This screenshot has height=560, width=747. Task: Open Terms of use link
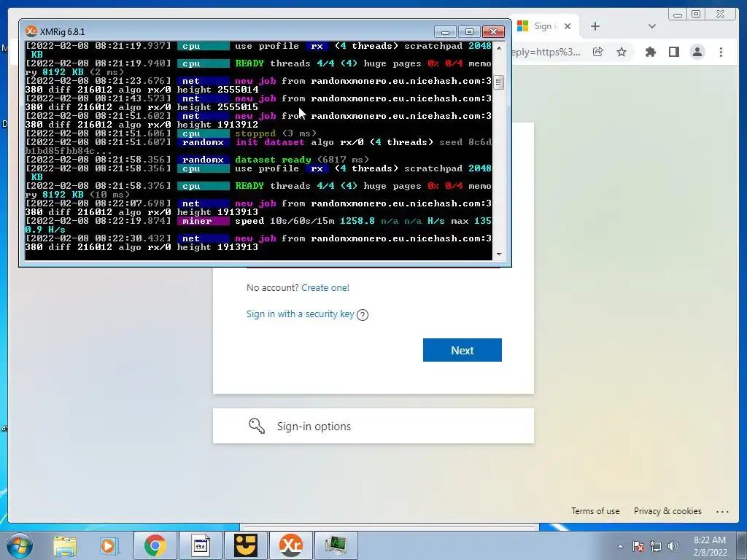pyautogui.click(x=595, y=511)
